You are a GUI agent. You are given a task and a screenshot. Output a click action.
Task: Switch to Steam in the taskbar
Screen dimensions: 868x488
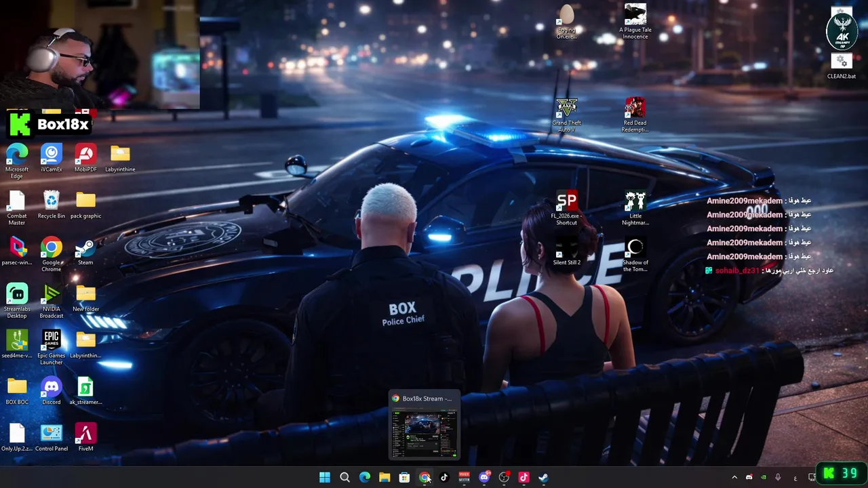click(543, 477)
